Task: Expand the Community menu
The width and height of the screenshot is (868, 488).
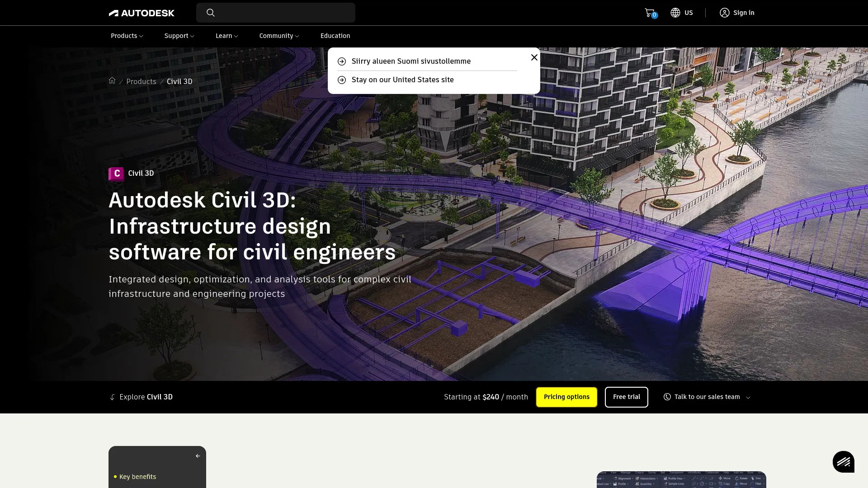Action: (279, 36)
